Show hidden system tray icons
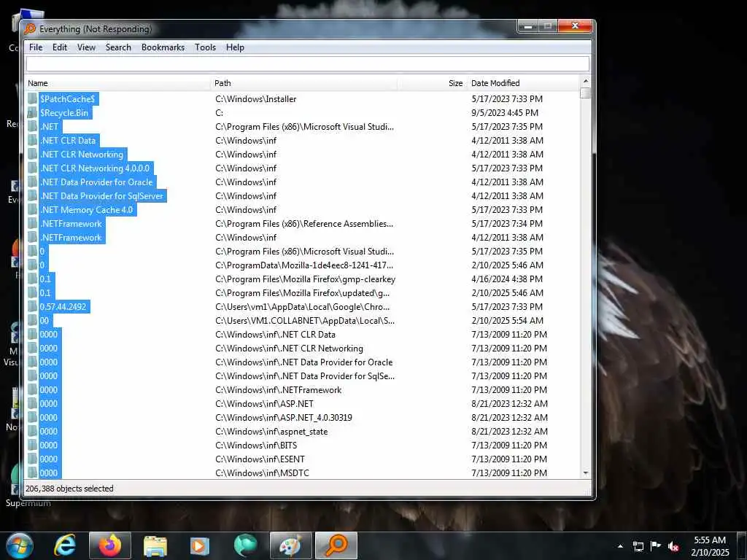The height and width of the screenshot is (560, 747). [620, 546]
